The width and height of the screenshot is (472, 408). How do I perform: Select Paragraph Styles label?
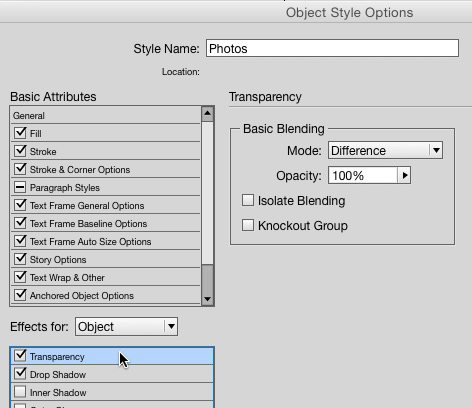click(x=65, y=188)
